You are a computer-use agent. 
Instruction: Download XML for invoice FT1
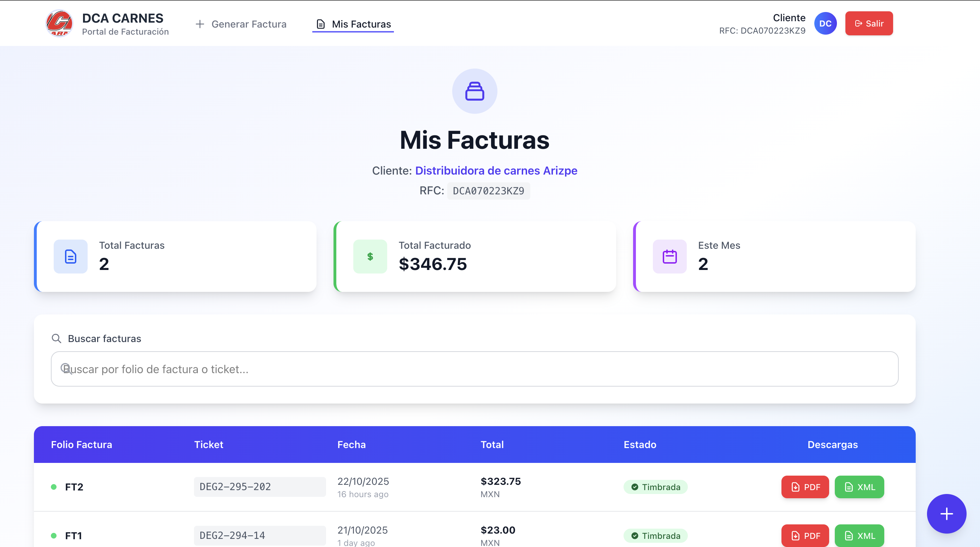tap(859, 536)
